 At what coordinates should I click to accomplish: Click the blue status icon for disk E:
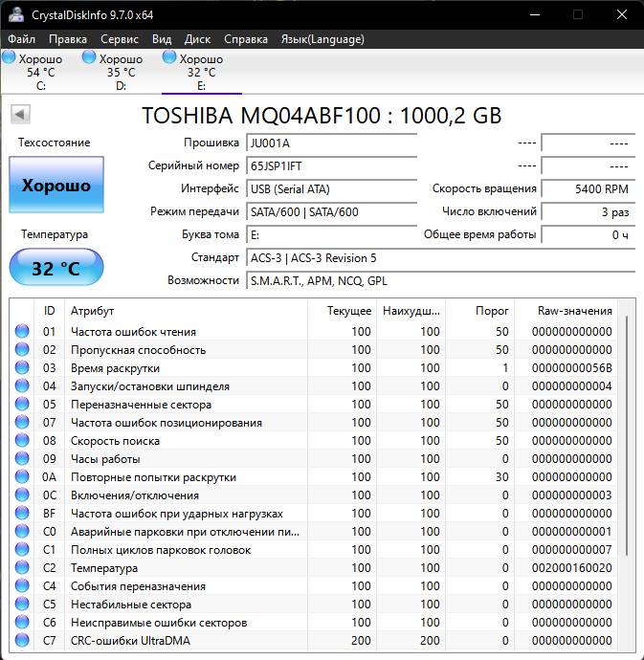pyautogui.click(x=169, y=58)
